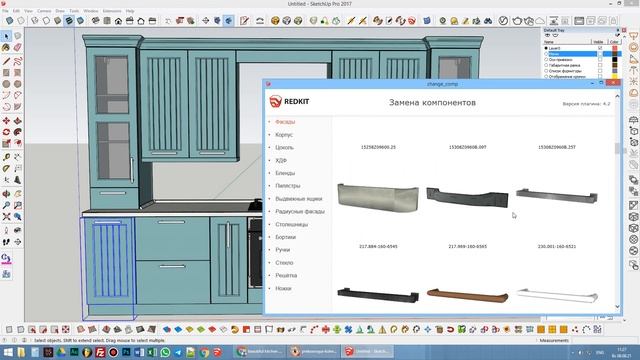Select the Arc tool
640x360 pixels.
pyautogui.click(x=6, y=96)
